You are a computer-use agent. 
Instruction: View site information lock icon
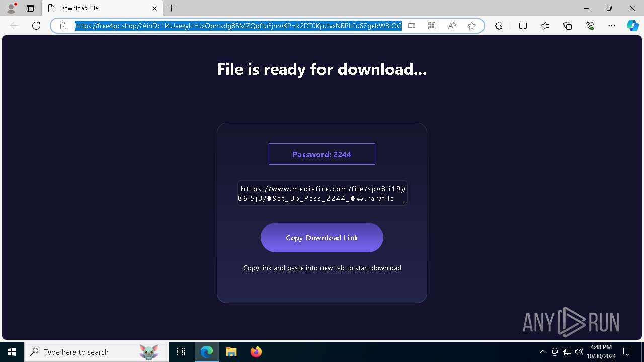(x=63, y=26)
